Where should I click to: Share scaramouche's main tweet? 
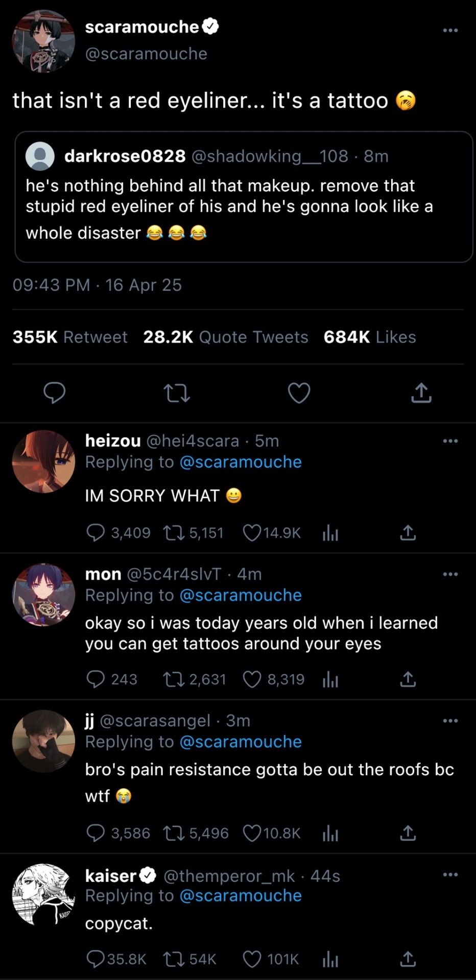[421, 393]
